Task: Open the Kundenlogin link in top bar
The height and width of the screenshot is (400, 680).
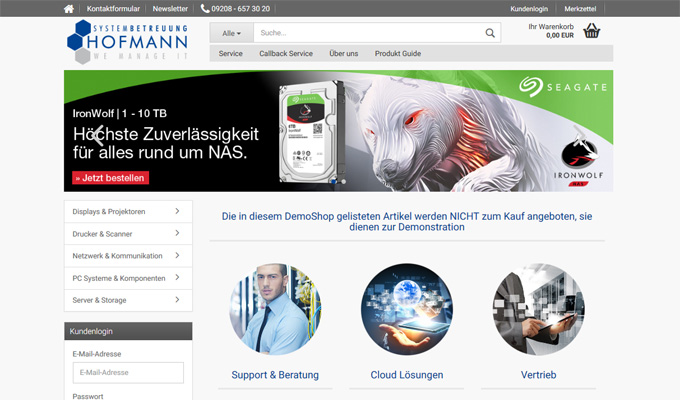Action: click(x=529, y=8)
